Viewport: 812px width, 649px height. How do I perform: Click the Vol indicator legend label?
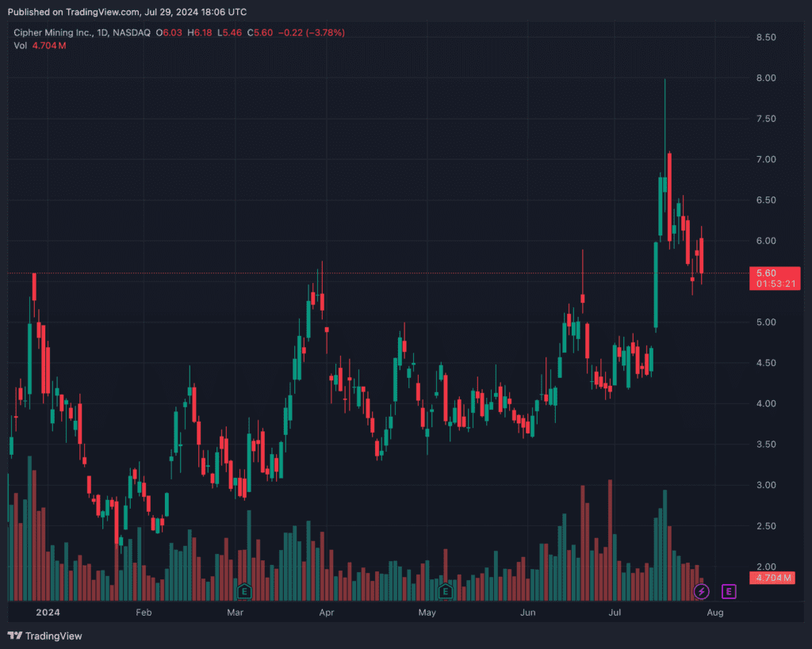(x=21, y=45)
